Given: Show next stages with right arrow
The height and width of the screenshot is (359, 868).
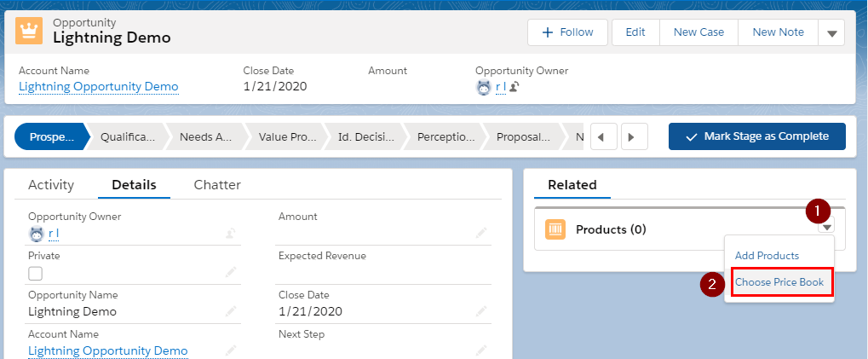Looking at the screenshot, I should coord(635,136).
